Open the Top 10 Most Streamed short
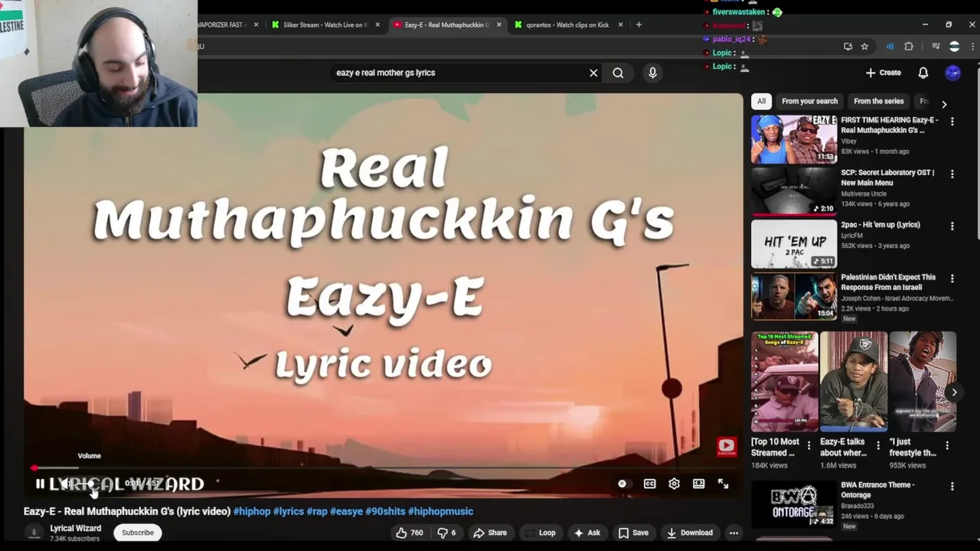The width and height of the screenshot is (980, 551). click(x=785, y=381)
